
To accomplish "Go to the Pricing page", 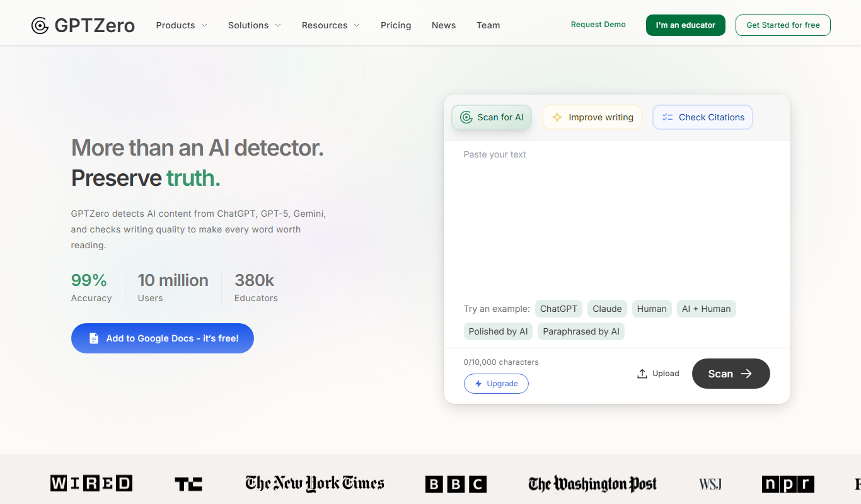I will pos(396,25).
